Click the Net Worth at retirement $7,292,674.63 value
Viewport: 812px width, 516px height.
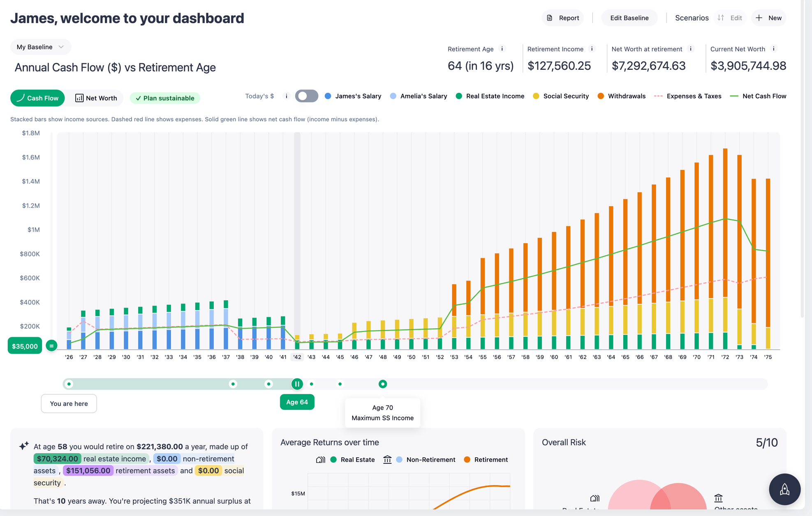[648, 66]
